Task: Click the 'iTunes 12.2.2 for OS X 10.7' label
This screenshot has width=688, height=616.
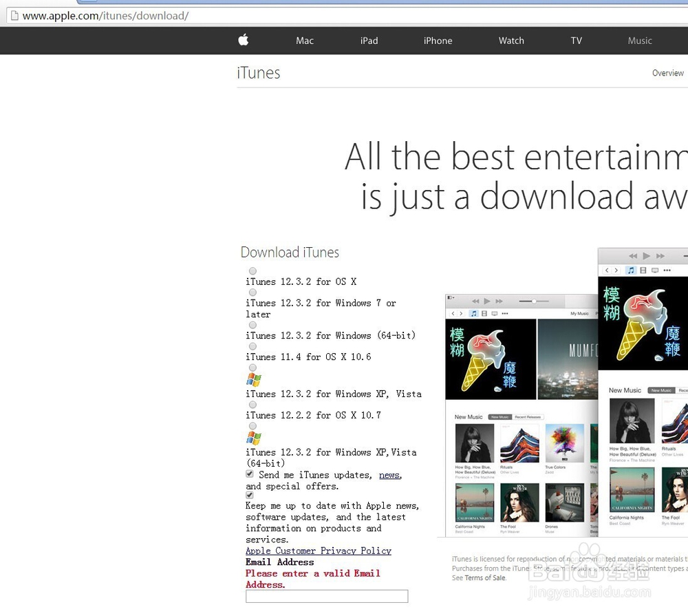Action: point(313,415)
